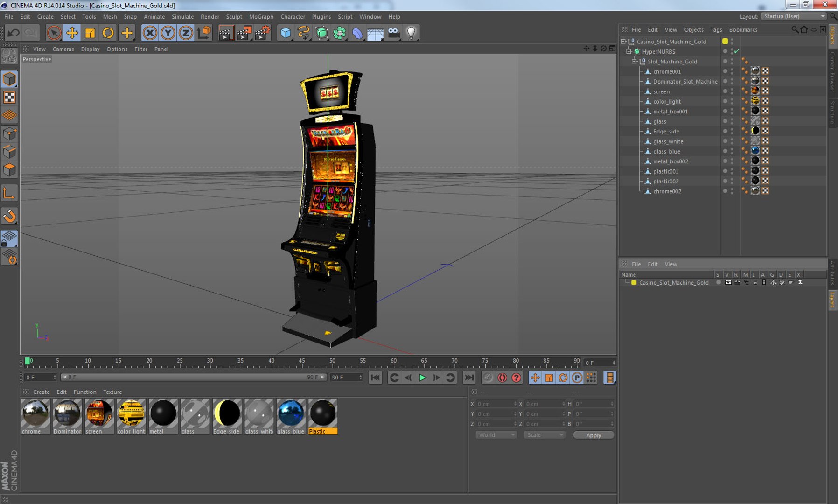Viewport: 838px width, 504px height.
Task: Open the MoGraph menu
Action: [261, 17]
